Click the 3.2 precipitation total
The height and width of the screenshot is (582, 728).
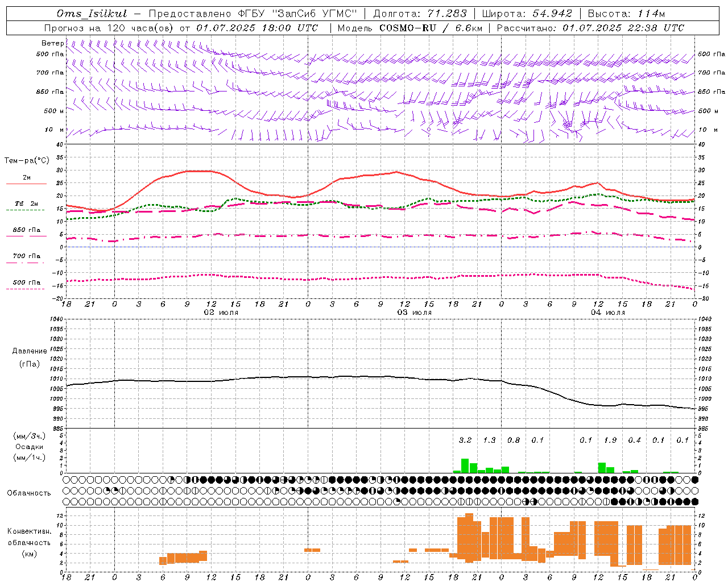465,440
